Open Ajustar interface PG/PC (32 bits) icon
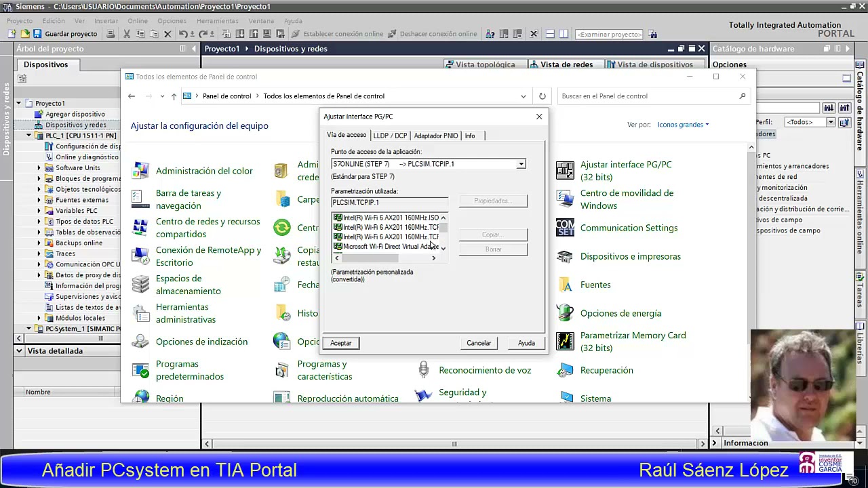 (565, 171)
